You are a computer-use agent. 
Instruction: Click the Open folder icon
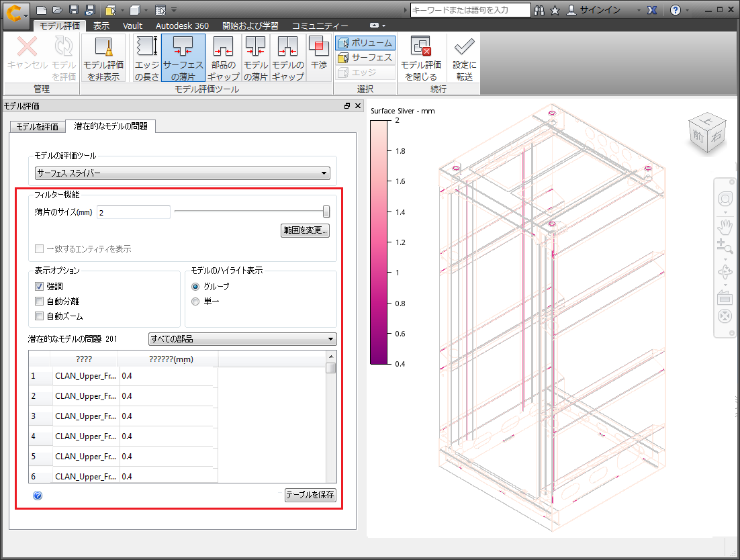pyautogui.click(x=58, y=10)
